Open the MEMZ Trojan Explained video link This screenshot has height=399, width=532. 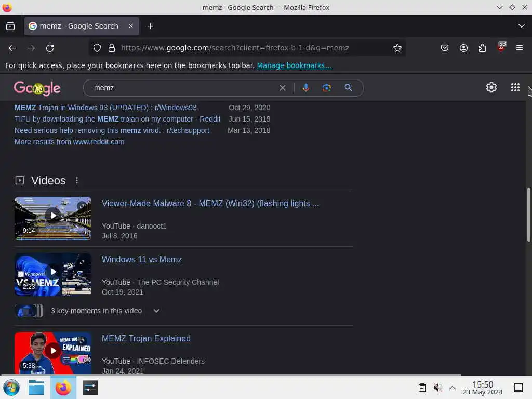pos(146,339)
